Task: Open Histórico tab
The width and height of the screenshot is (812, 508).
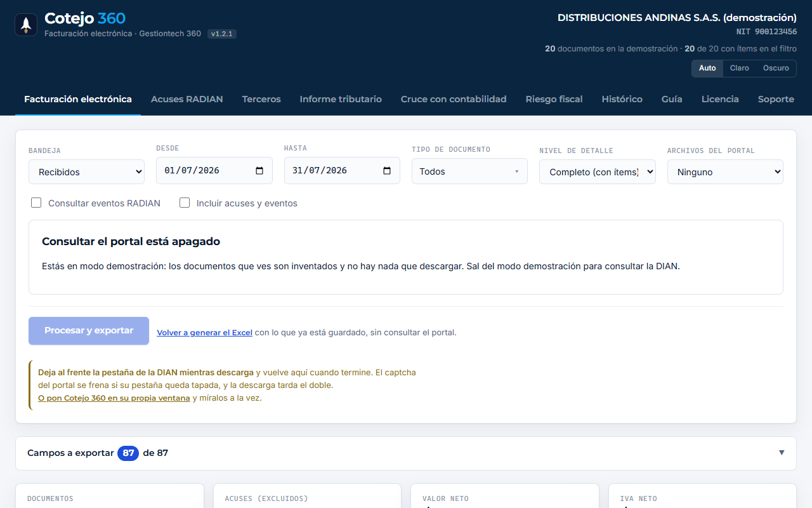Action: pos(622,99)
